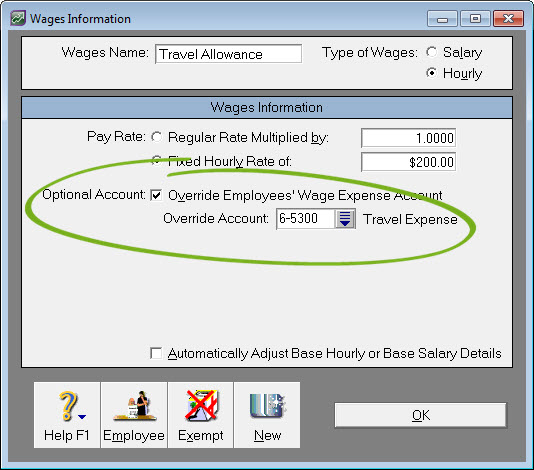Click the Travel Expense account name text
This screenshot has height=470, width=534.
(x=410, y=219)
